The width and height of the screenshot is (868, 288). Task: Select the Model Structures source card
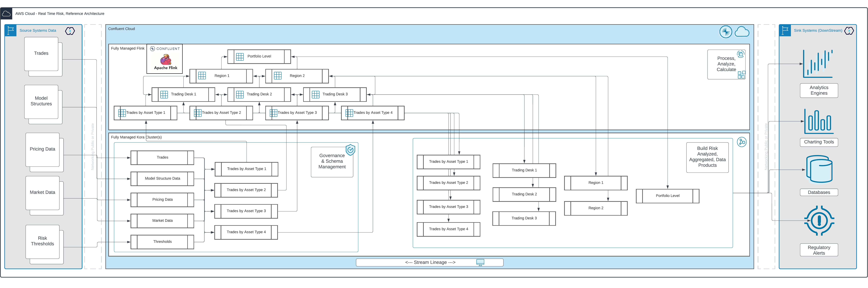click(x=41, y=102)
